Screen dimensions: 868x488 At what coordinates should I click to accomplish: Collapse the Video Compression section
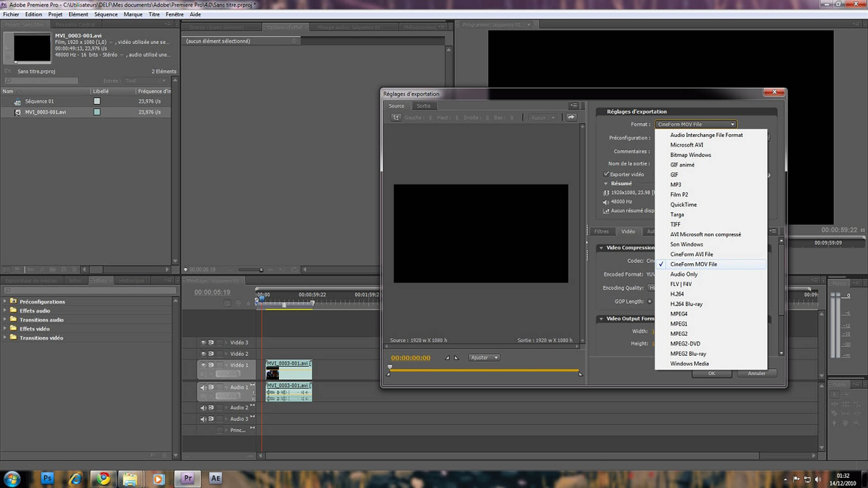tap(601, 248)
